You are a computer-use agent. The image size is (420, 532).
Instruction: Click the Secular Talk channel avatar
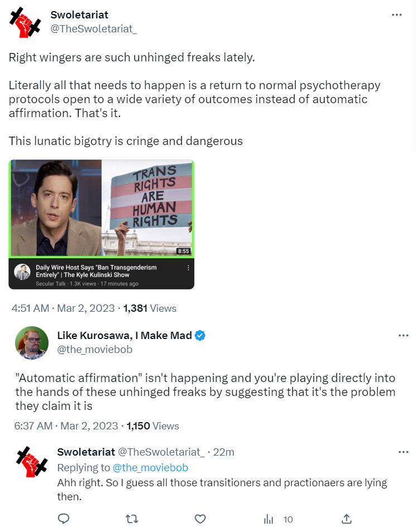[x=22, y=272]
